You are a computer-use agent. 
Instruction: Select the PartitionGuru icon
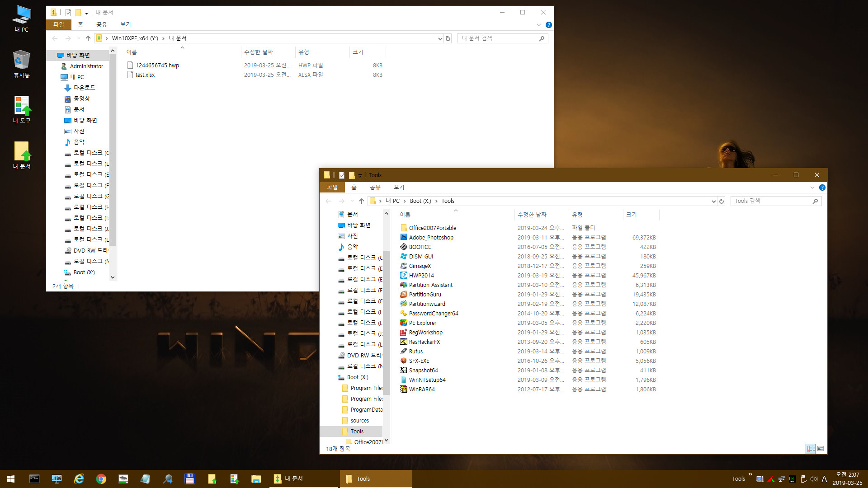(404, 294)
